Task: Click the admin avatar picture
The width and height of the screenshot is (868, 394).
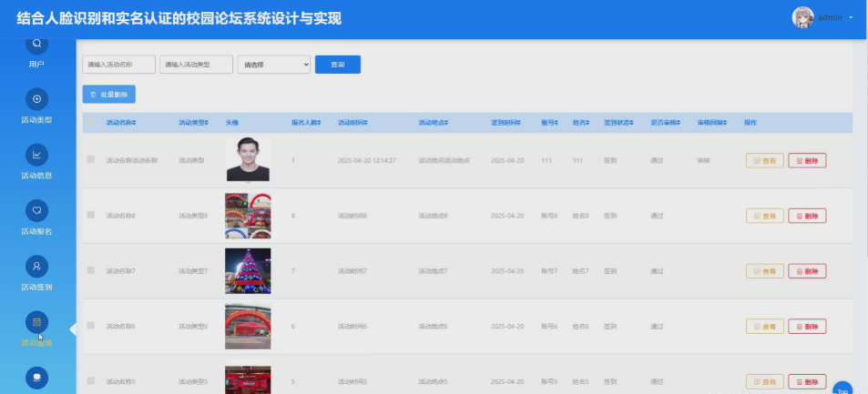Action: click(x=802, y=17)
